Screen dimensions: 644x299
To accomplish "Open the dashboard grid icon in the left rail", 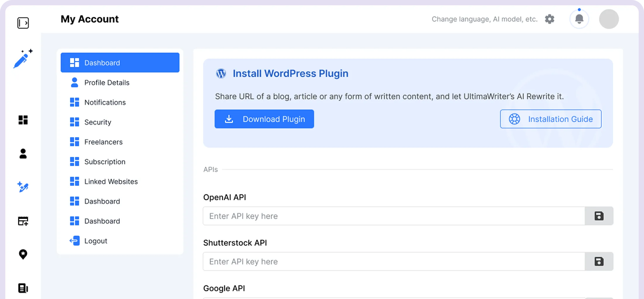I will (23, 120).
